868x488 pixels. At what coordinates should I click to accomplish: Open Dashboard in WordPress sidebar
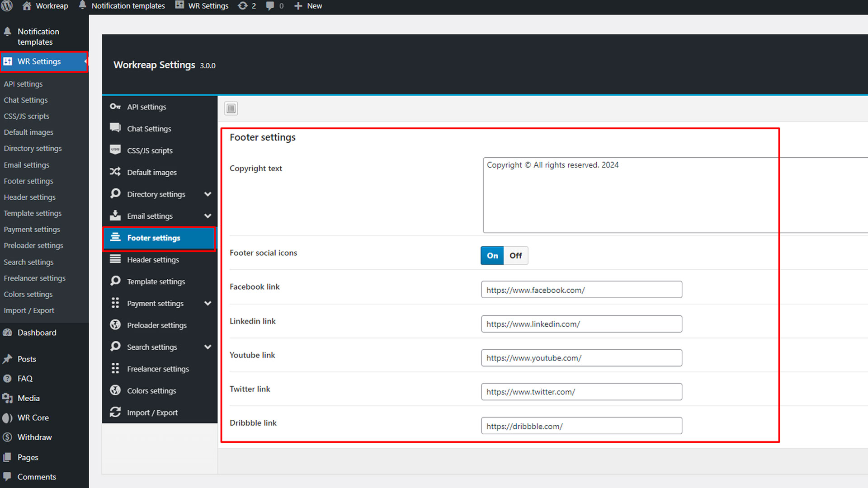[37, 333]
